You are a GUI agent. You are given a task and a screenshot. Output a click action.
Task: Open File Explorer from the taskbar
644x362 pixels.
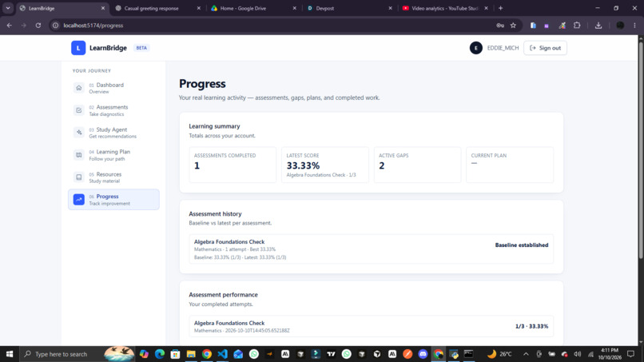click(x=191, y=354)
